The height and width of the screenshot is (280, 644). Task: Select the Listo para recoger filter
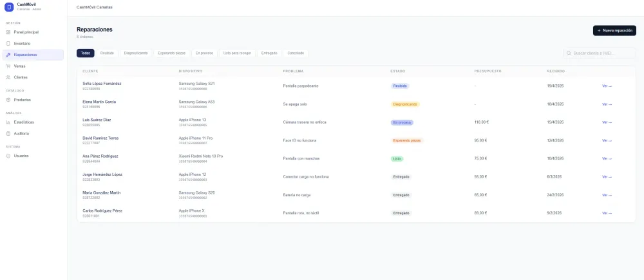coord(237,53)
